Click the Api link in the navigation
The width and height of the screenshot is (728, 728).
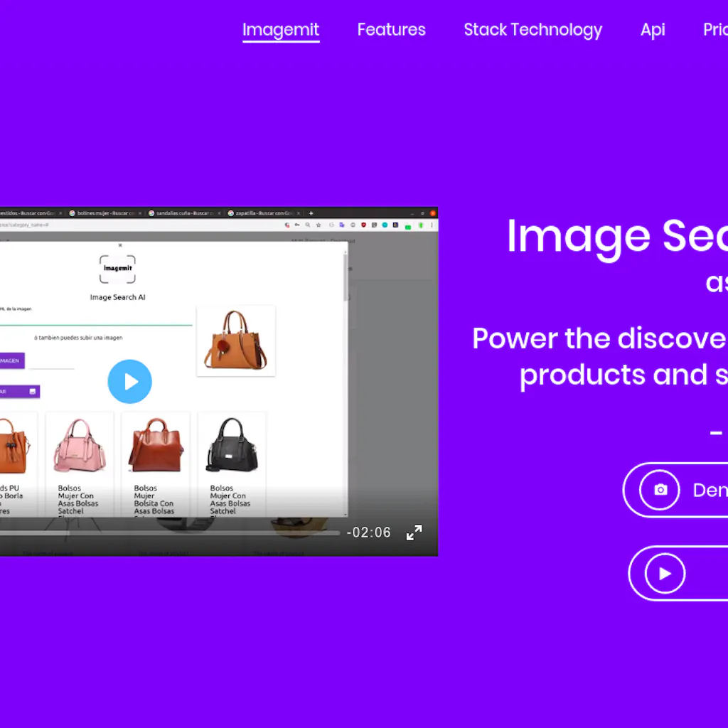652,30
